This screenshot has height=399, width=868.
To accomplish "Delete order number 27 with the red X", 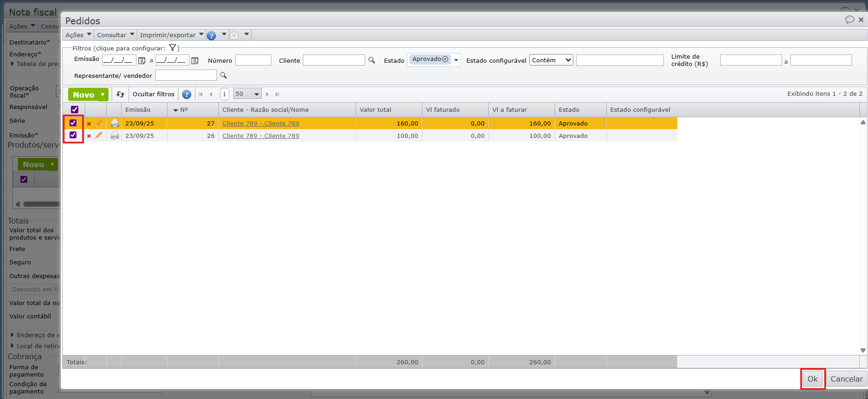I will pyautogui.click(x=89, y=124).
